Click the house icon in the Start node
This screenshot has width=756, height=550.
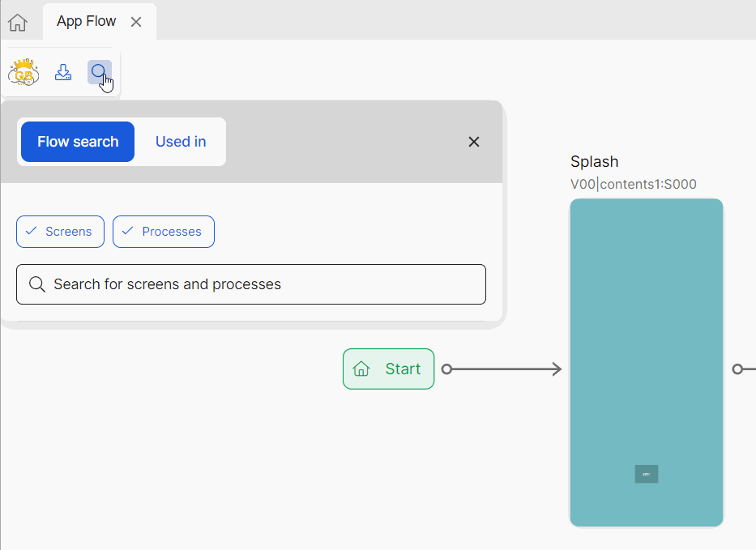(361, 369)
